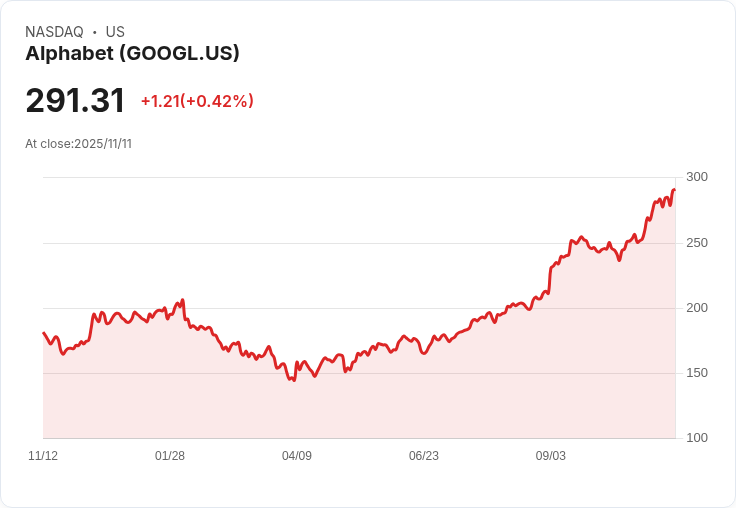Select the 200 y-axis price label

pyautogui.click(x=696, y=308)
